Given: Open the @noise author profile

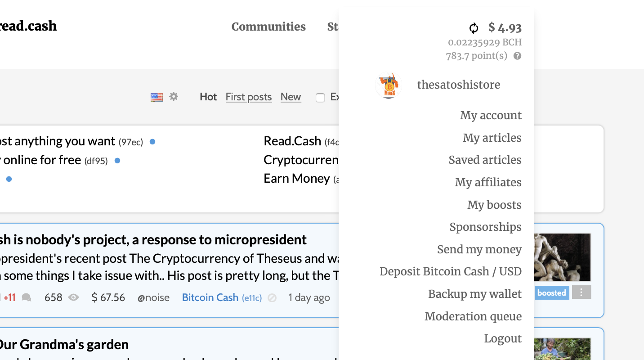Looking at the screenshot, I should tap(153, 297).
